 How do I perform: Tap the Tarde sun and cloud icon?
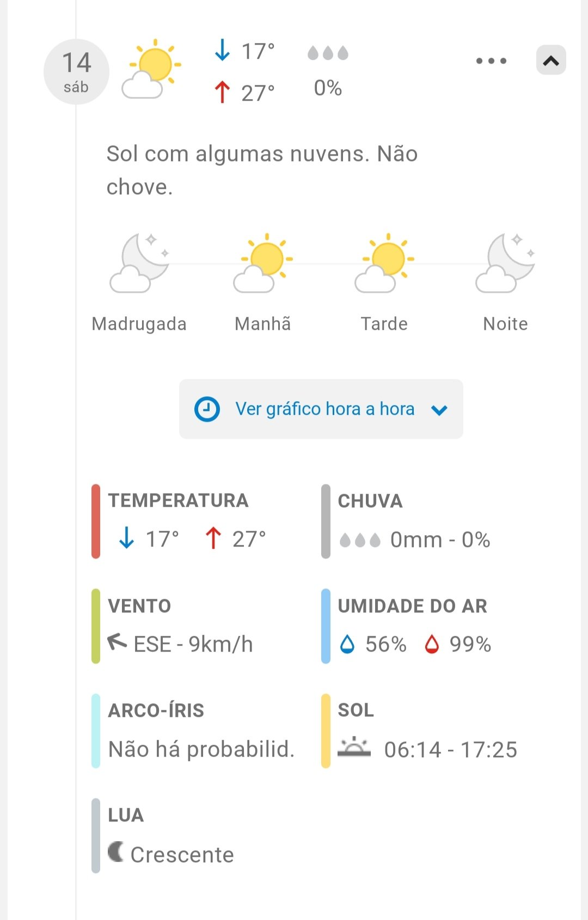385,263
